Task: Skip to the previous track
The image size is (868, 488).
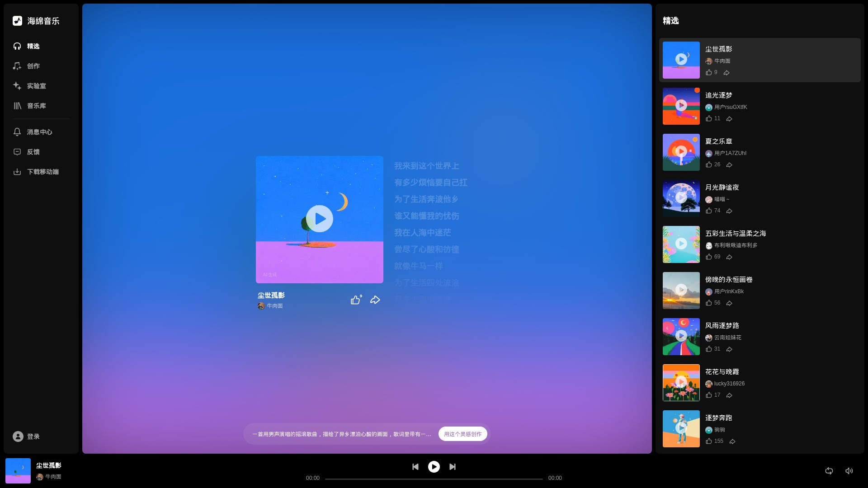Action: pyautogui.click(x=415, y=467)
